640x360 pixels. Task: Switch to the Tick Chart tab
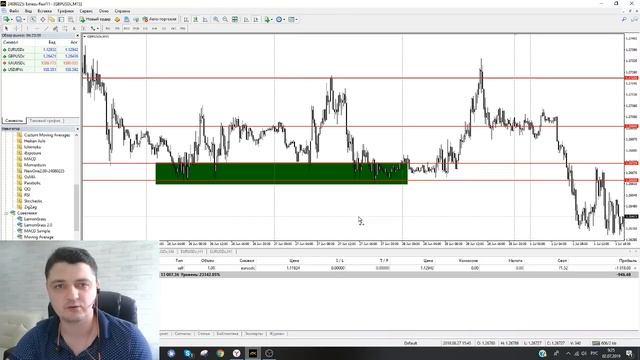pos(45,120)
